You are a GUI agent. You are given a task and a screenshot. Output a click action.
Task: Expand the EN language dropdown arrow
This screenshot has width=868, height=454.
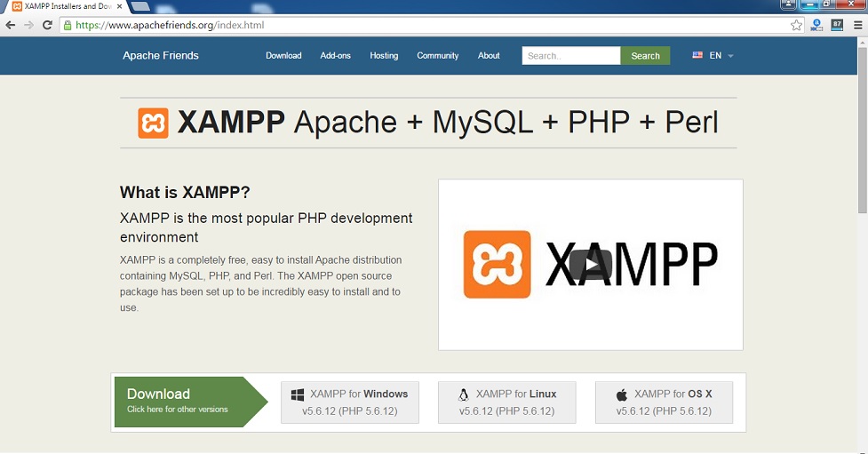click(x=730, y=56)
